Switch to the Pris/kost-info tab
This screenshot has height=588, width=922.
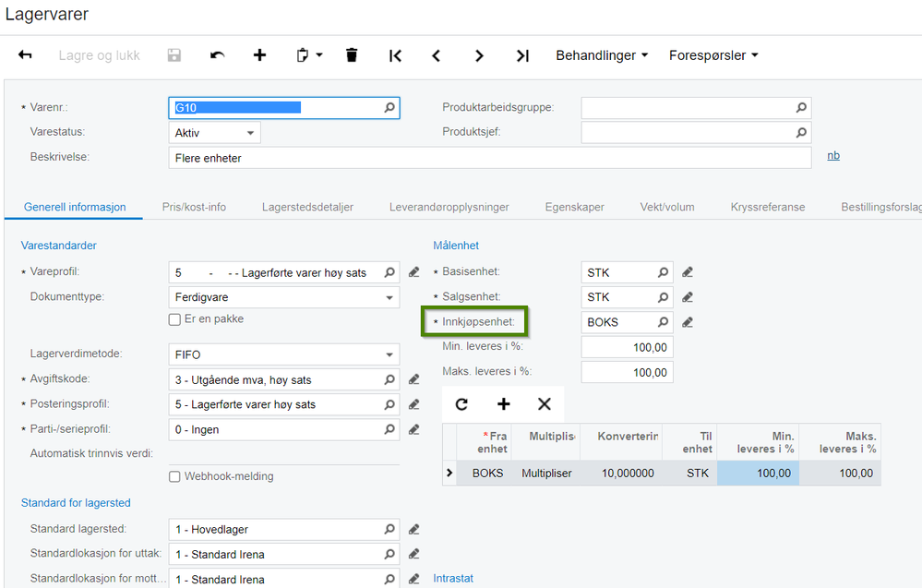[194, 207]
